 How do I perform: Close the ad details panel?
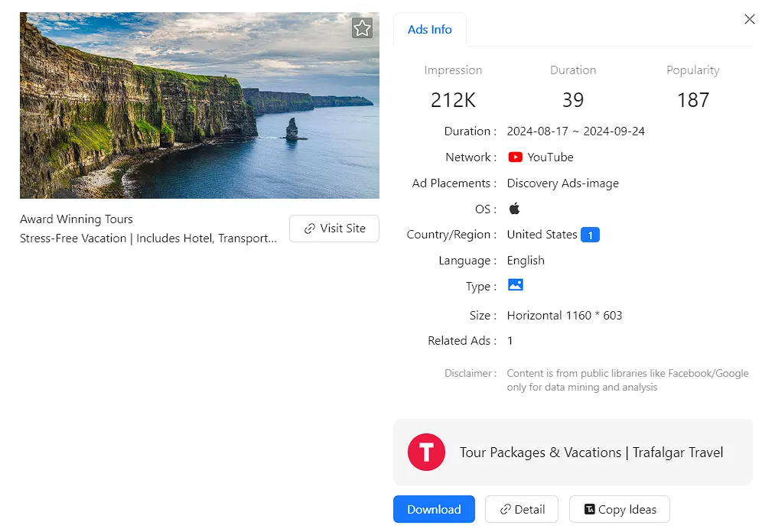(749, 20)
